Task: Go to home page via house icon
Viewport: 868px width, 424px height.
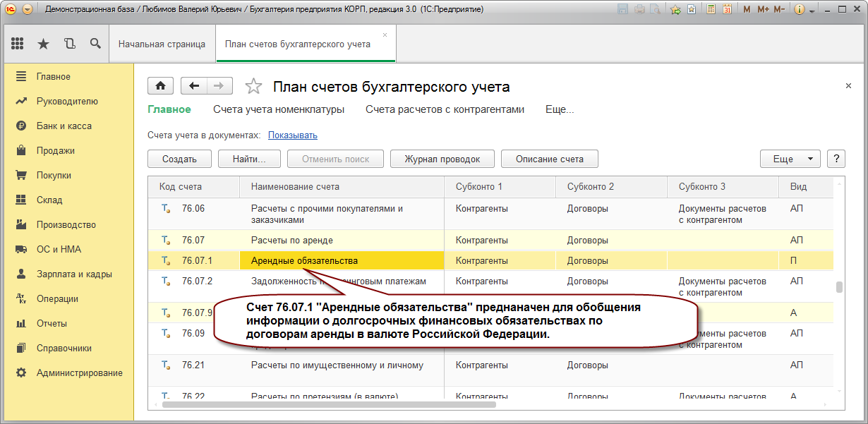Action: point(161,86)
